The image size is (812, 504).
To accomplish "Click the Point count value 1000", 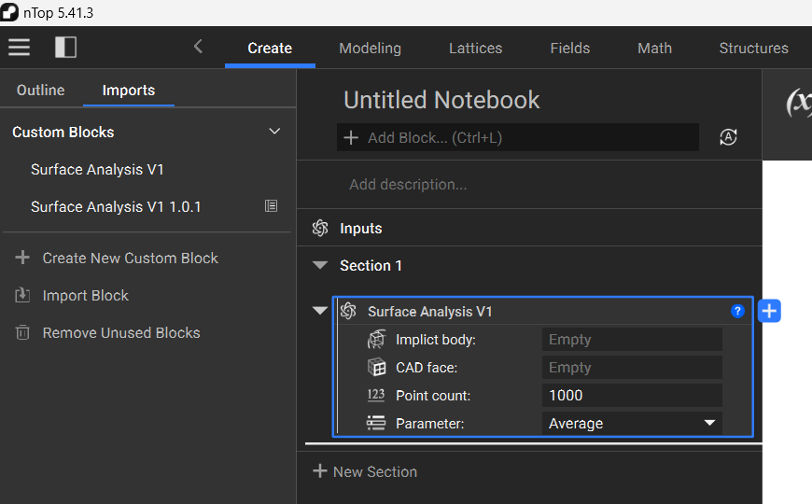I will click(632, 395).
